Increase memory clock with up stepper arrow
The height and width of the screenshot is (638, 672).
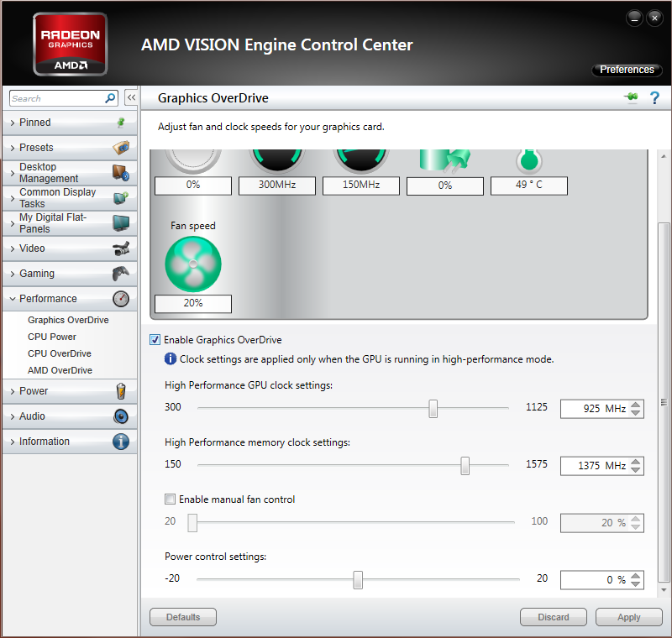point(636,462)
